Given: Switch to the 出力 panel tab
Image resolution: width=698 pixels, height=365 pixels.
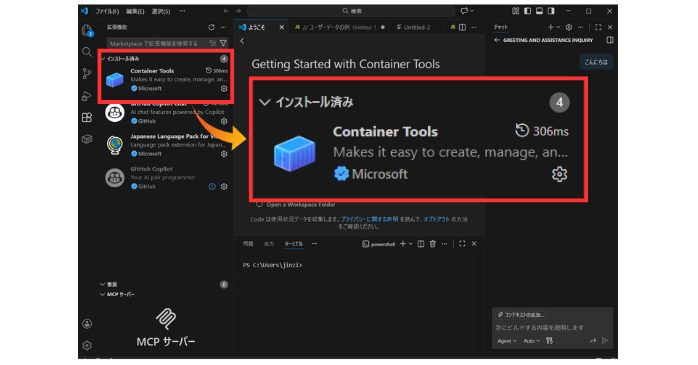Looking at the screenshot, I should tap(269, 244).
